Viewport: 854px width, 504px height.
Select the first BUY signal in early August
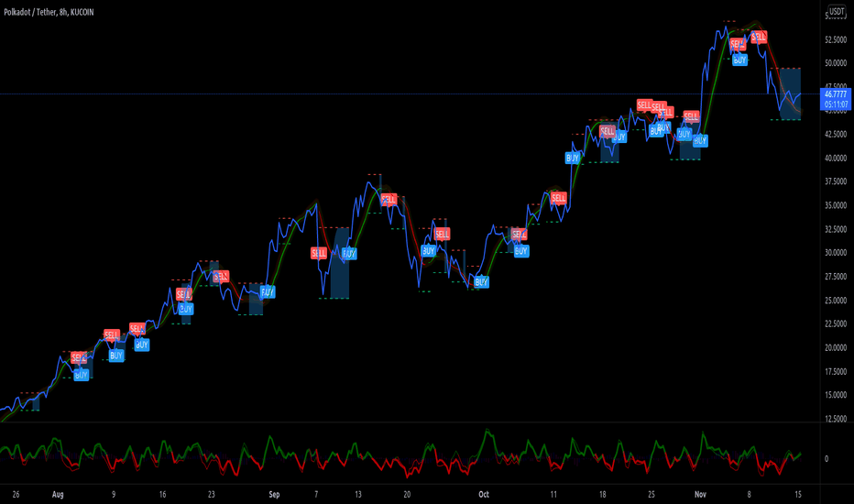(x=82, y=375)
